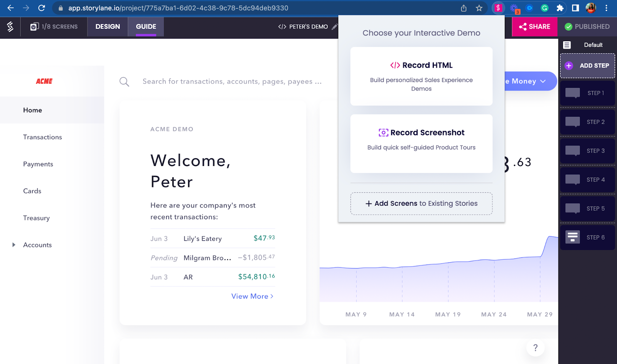Click the Storylane extension icon in toolbar
The image size is (617, 364).
(498, 8)
